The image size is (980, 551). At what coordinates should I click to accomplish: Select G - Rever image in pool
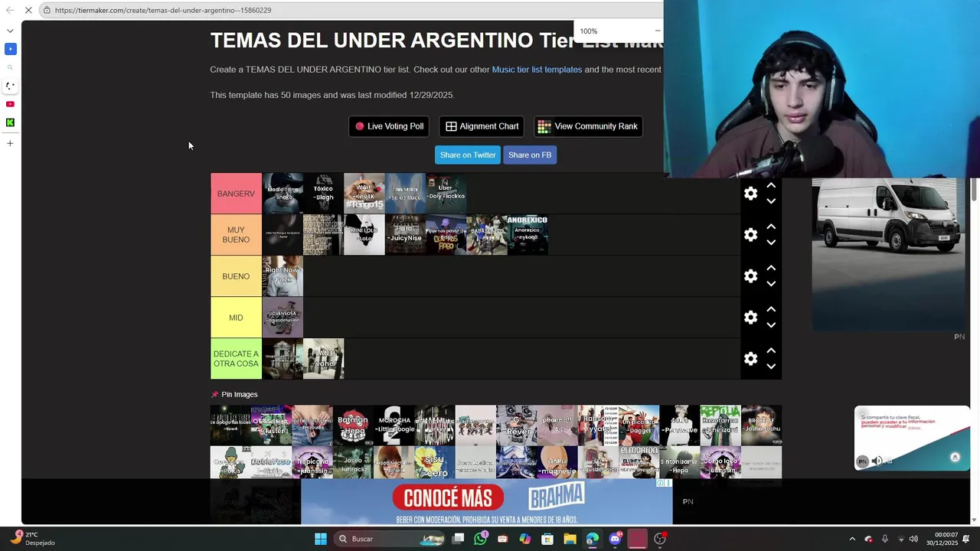517,425
